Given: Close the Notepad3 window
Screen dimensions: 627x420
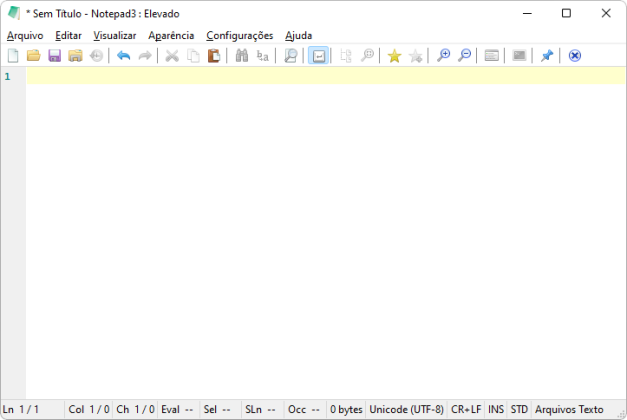Looking at the screenshot, I should pyautogui.click(x=606, y=14).
